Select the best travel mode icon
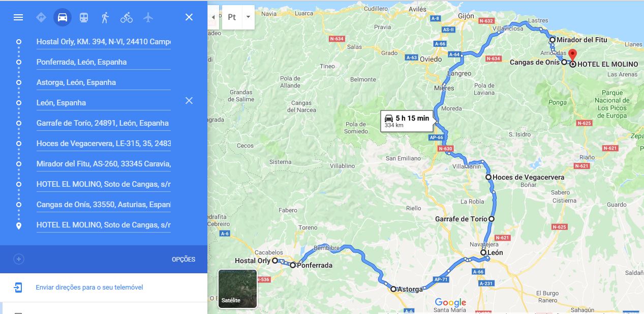The image size is (644, 314). 41,17
